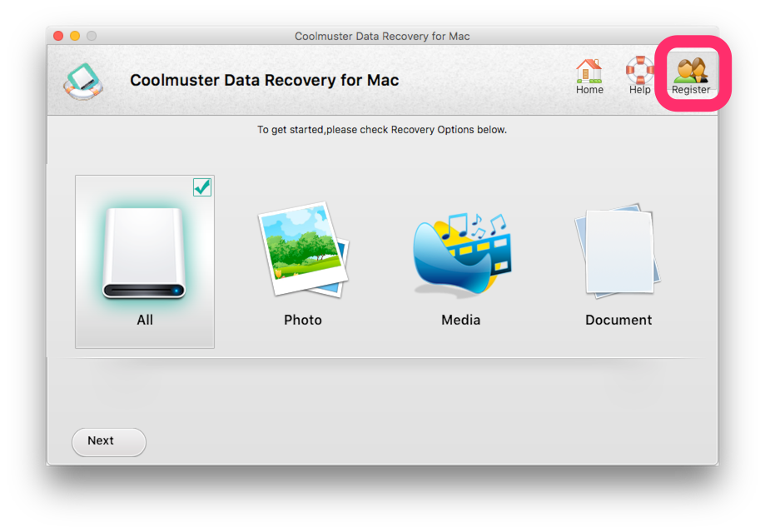Viewport: 765px width, 532px height.
Task: Open the Help lifebuoy icon
Action: [639, 70]
